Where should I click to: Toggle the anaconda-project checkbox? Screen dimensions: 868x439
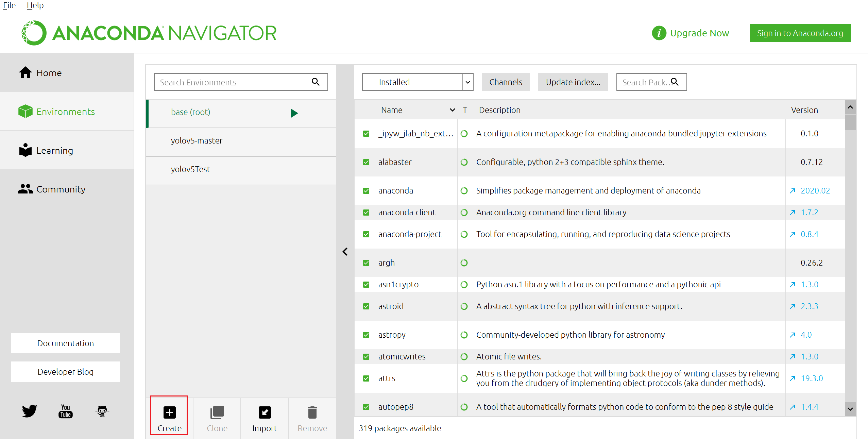pos(366,234)
